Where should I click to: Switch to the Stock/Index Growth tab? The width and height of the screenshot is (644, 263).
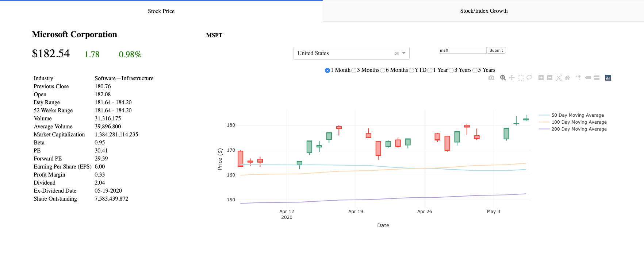484,11
